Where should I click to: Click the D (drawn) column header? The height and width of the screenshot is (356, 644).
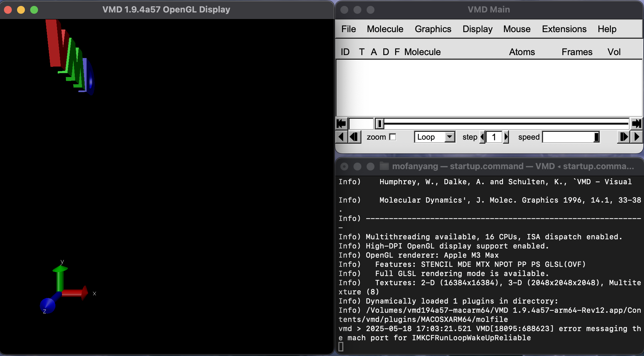(386, 52)
